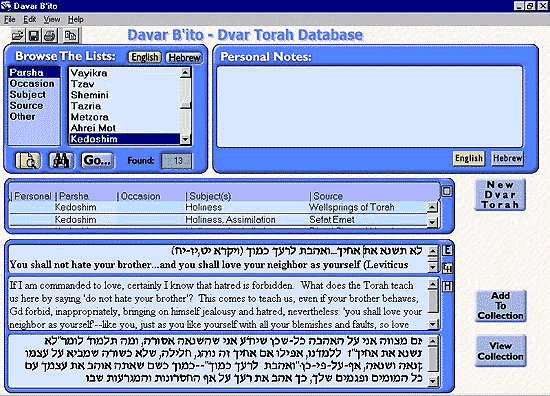Click the Subject(s) column header
The image size is (550, 396).
tap(247, 196)
